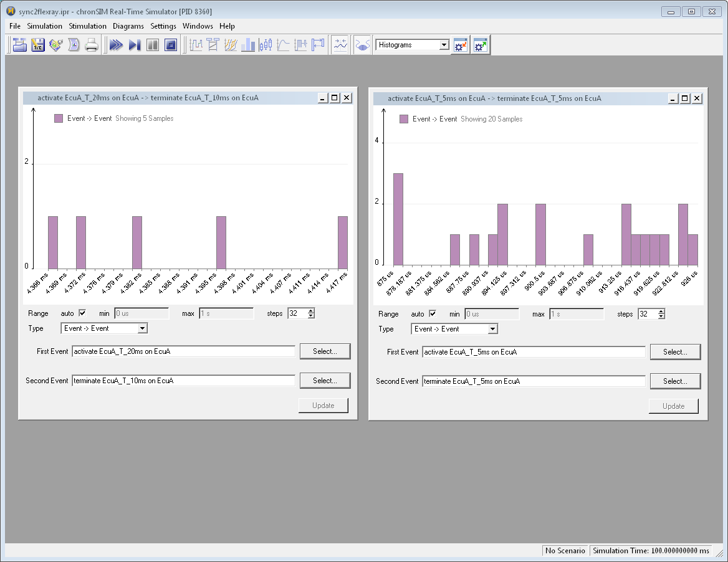Click First Event field 'activate EcuA_T_5ms on EcuA'
Image resolution: width=728 pixels, height=562 pixels.
[534, 352]
